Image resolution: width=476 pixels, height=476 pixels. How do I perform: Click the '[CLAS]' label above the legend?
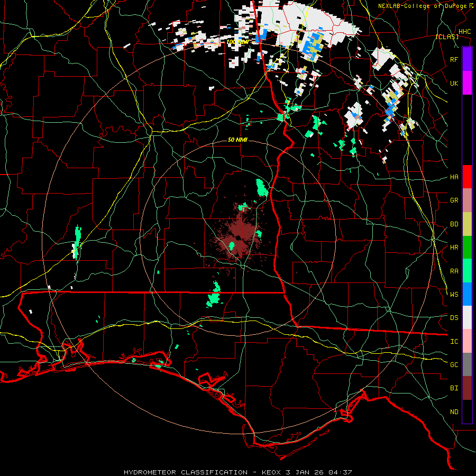[x=447, y=37]
